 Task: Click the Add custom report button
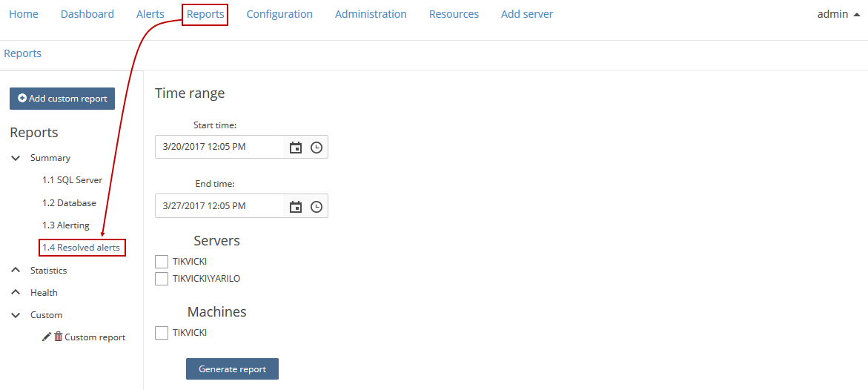pyautogui.click(x=62, y=99)
